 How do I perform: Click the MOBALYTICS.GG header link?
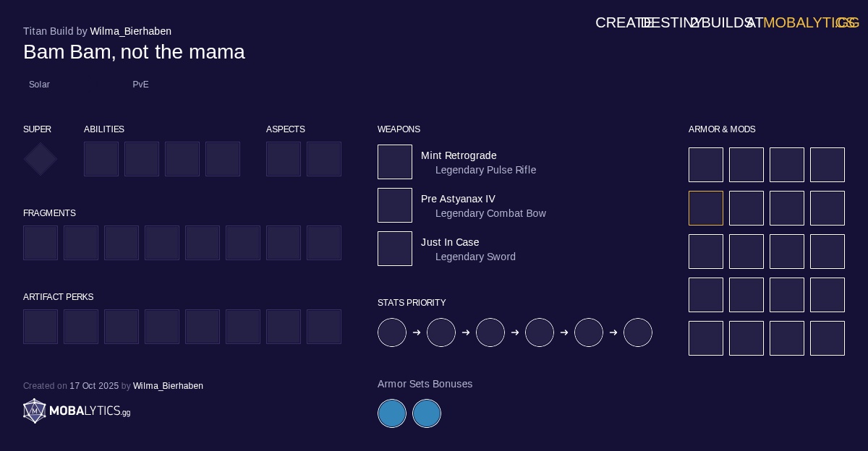point(810,22)
